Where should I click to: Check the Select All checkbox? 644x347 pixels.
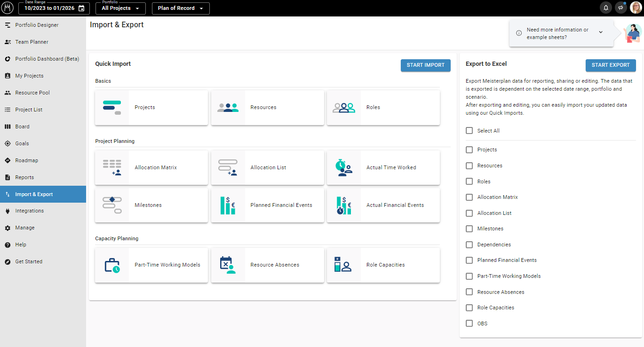click(x=469, y=131)
